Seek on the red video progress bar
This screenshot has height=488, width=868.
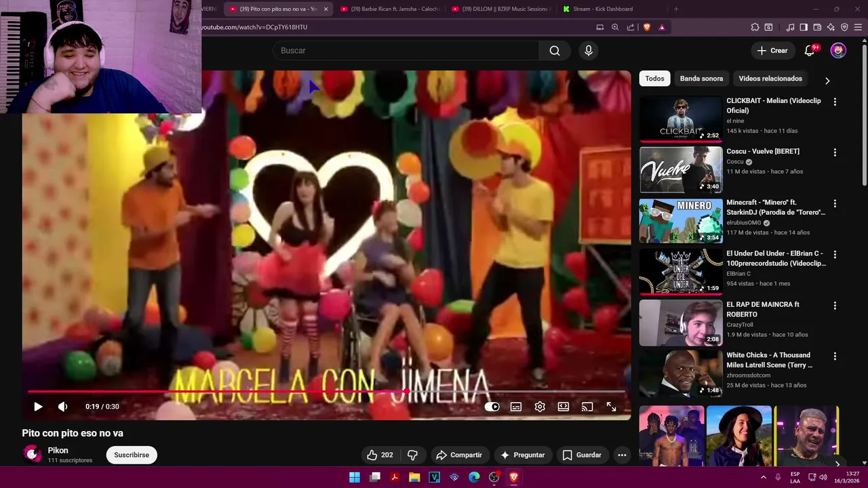[x=325, y=392]
